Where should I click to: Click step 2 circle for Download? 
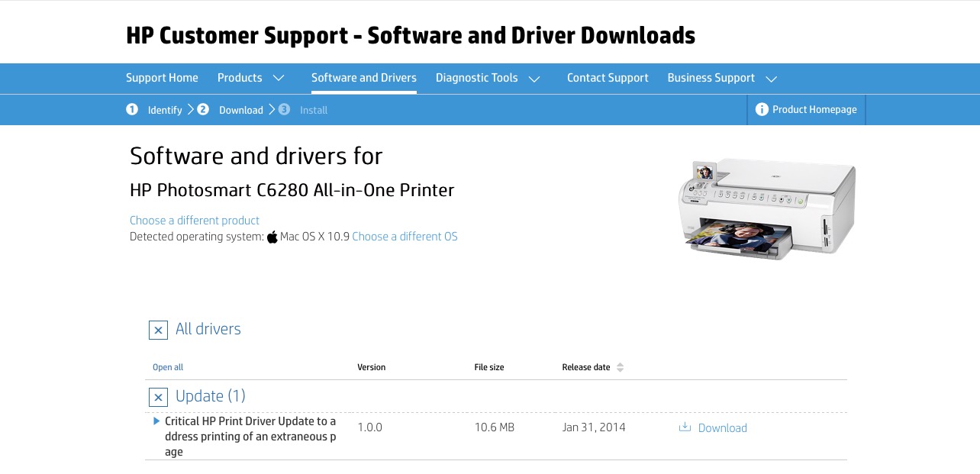tap(203, 109)
